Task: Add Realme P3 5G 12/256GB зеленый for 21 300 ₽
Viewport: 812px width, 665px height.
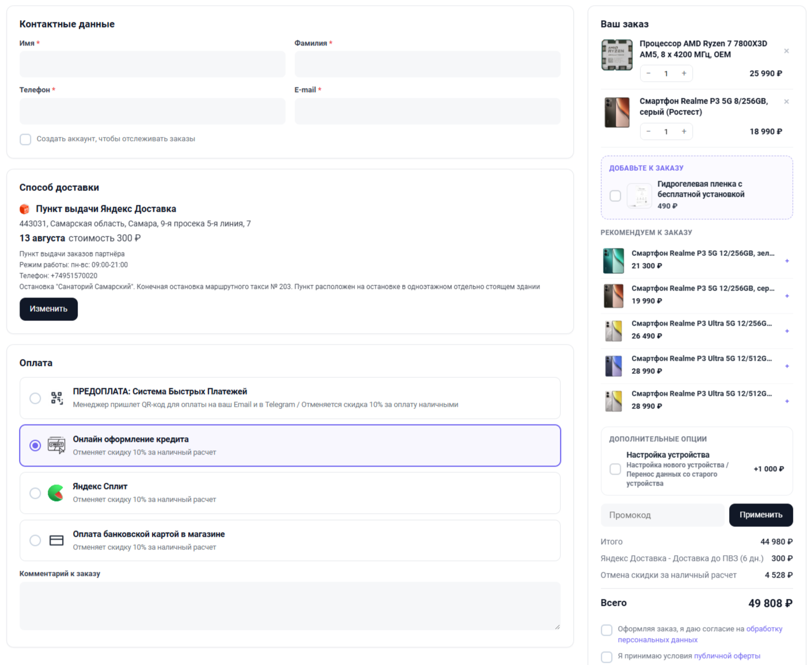Action: tap(787, 261)
